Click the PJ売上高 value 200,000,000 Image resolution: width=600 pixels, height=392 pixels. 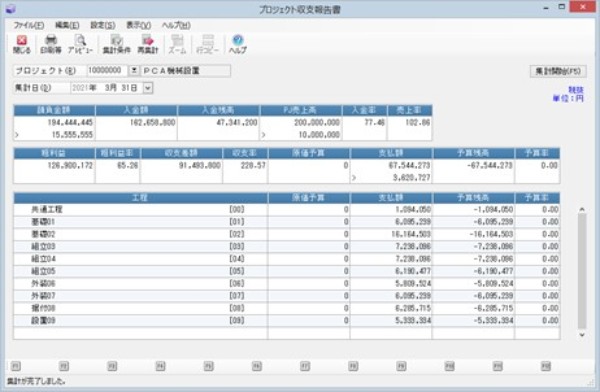(317, 122)
